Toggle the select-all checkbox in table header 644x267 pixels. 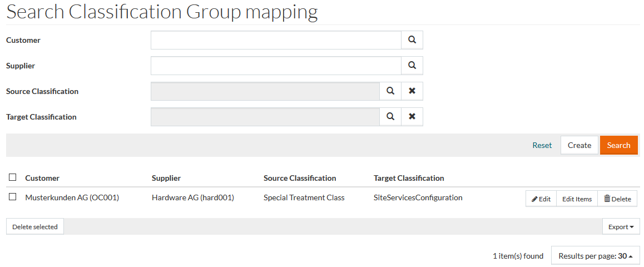[13, 177]
